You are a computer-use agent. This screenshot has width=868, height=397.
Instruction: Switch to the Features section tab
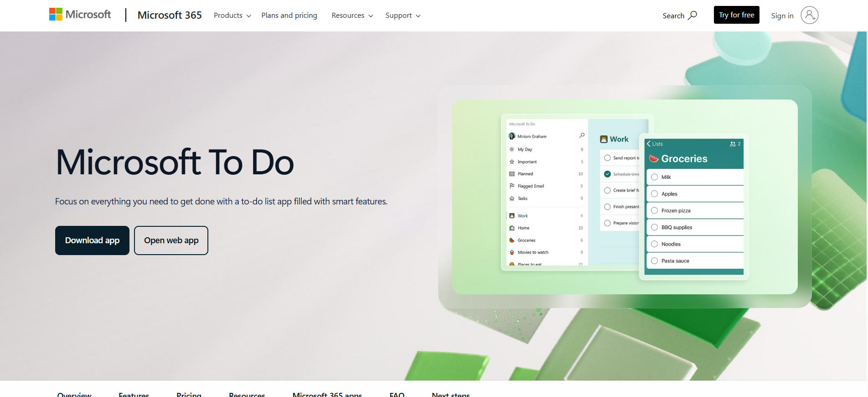click(x=134, y=394)
